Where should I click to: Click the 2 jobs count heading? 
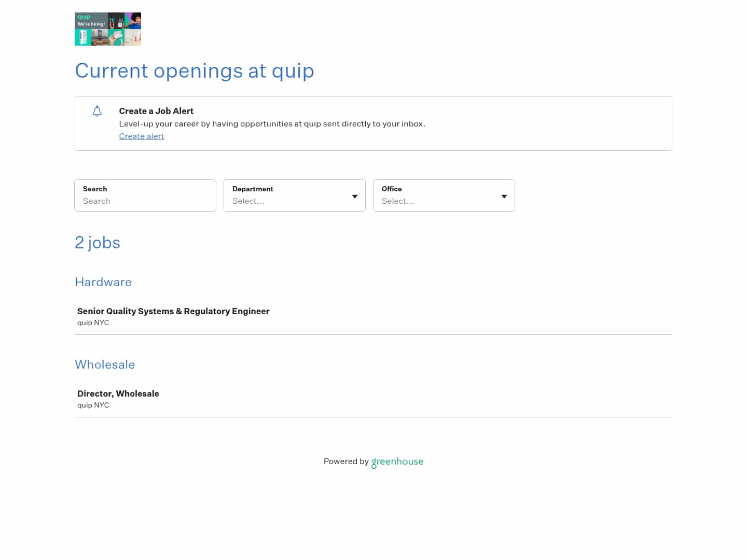pos(98,243)
